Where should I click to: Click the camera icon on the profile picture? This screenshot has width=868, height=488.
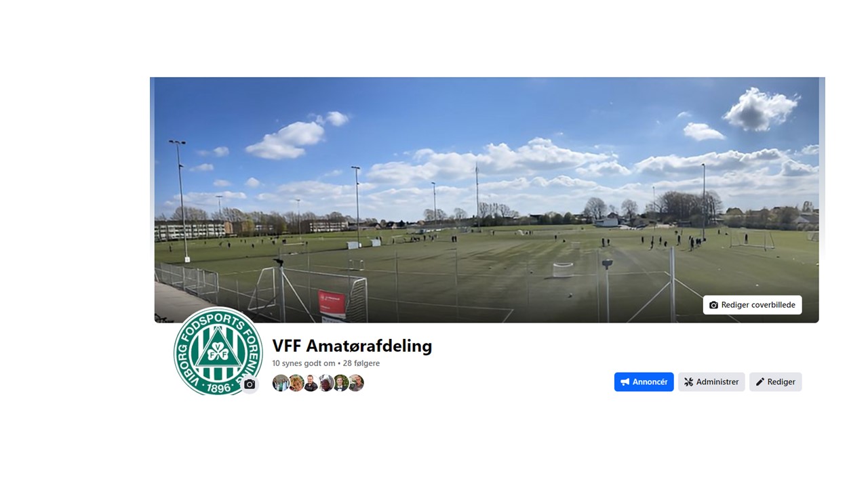click(250, 384)
